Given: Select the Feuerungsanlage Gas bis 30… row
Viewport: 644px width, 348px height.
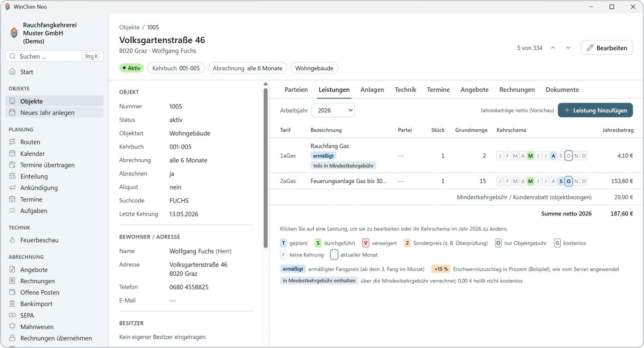Looking at the screenshot, I should tap(456, 181).
